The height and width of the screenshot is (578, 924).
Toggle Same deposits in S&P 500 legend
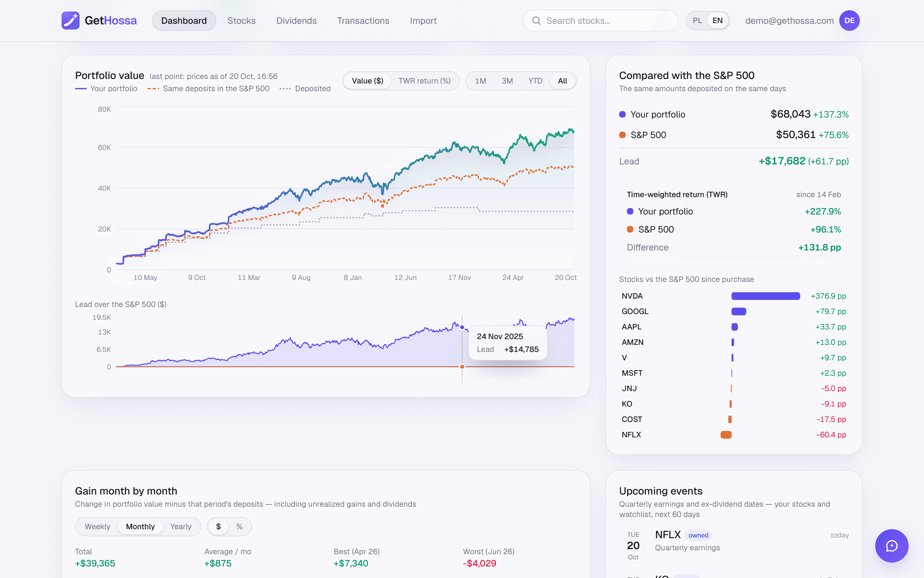click(209, 89)
